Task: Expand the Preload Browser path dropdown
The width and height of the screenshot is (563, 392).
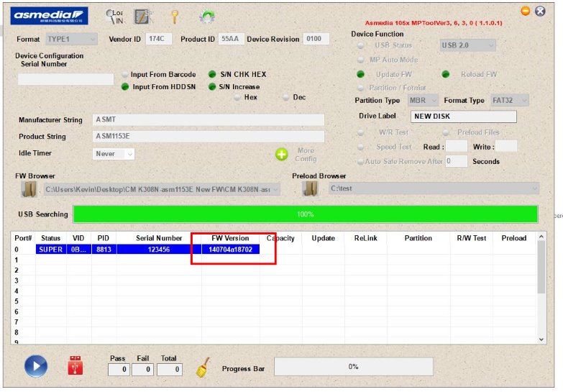Action: (535, 188)
